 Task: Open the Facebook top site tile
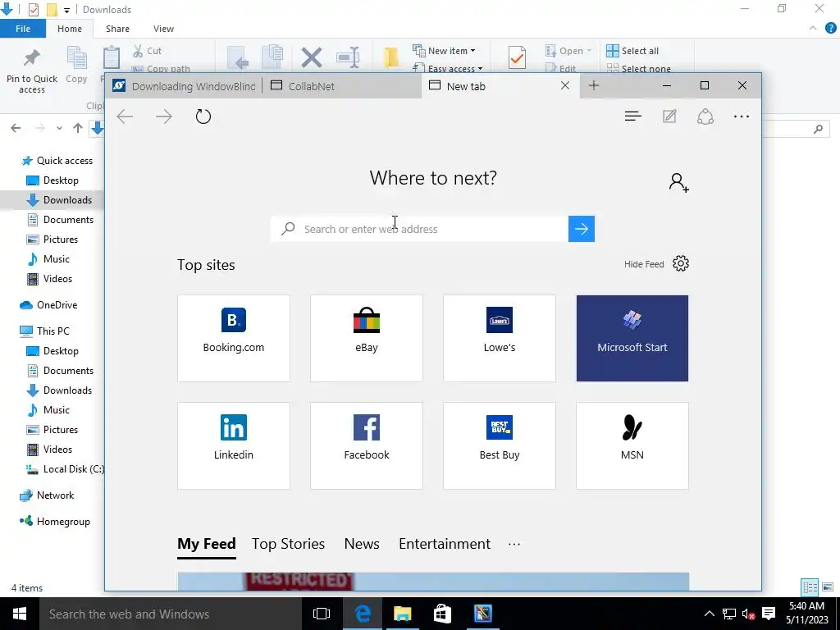pos(367,445)
